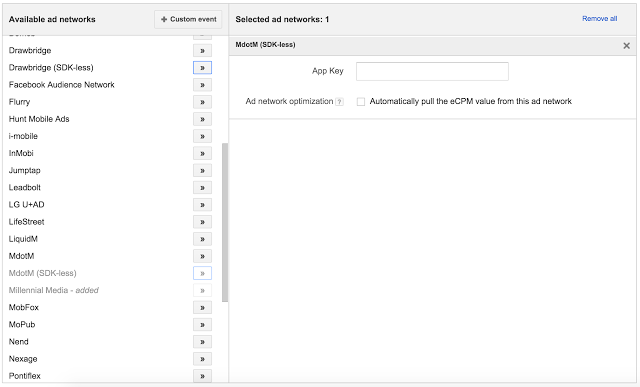Add LG U+AD using arrow button
Viewport: 640px width, 387px height.
[x=202, y=205]
